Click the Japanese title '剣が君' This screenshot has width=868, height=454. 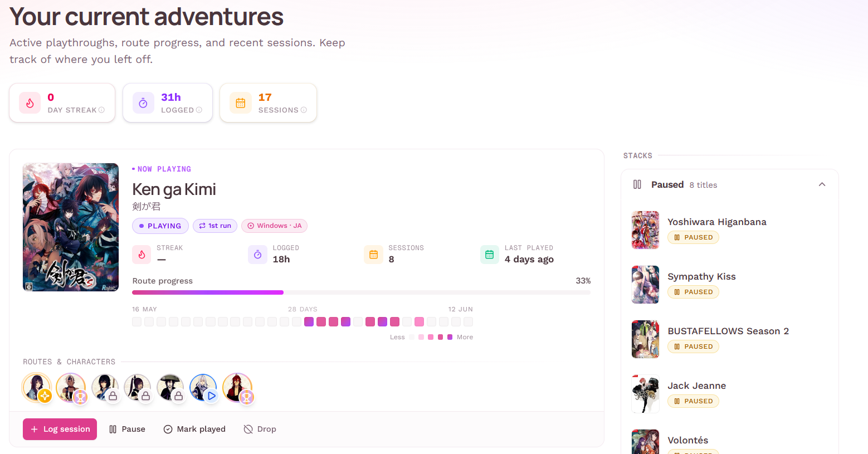click(x=147, y=206)
